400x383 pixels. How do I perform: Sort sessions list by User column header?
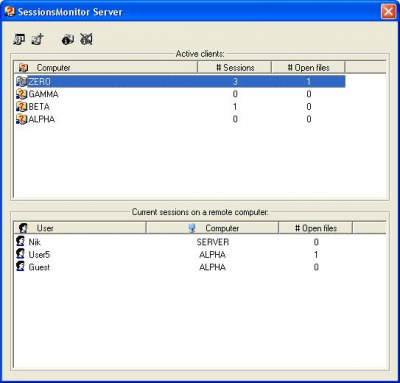tap(80, 228)
